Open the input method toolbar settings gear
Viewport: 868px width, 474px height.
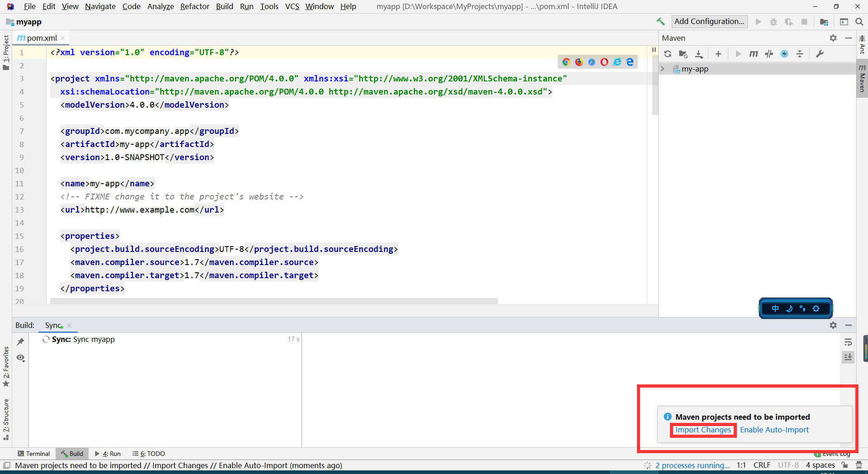(816, 308)
